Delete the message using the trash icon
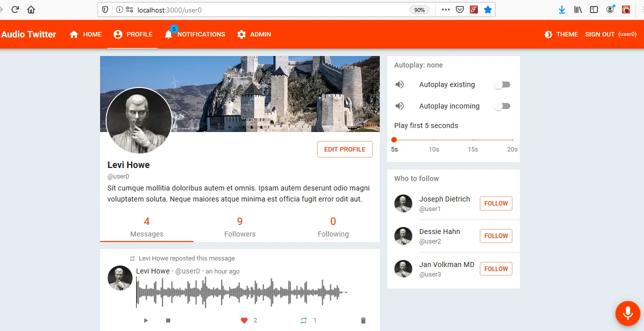 point(363,320)
